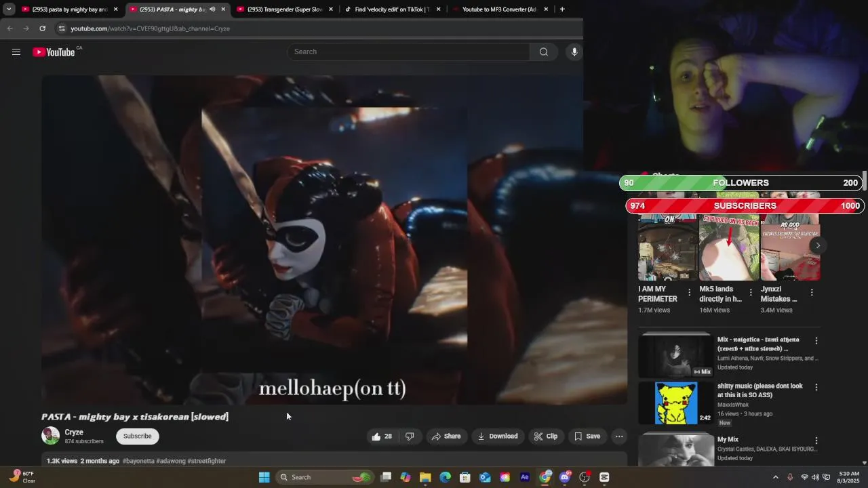
Task: Open a new browser tab
Action: tap(562, 9)
